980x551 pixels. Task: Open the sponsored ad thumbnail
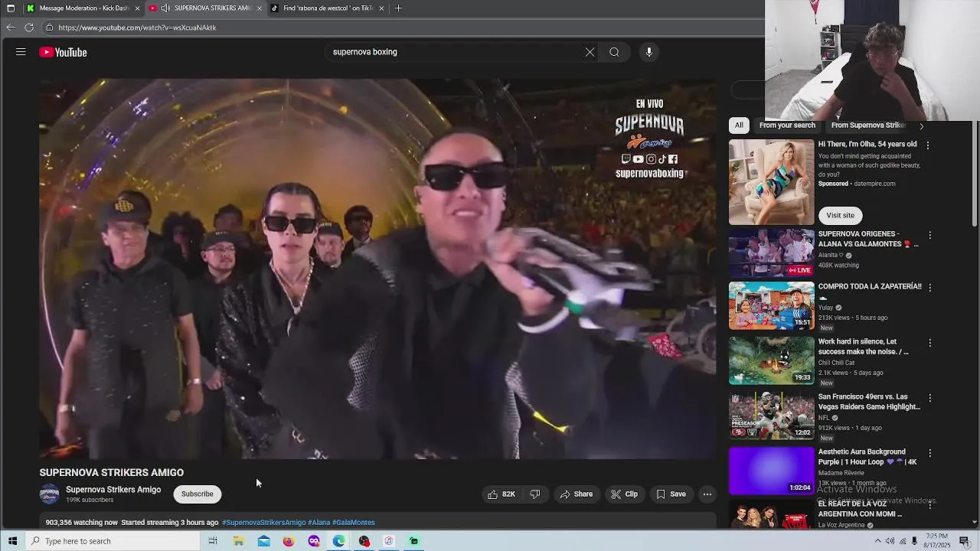771,182
